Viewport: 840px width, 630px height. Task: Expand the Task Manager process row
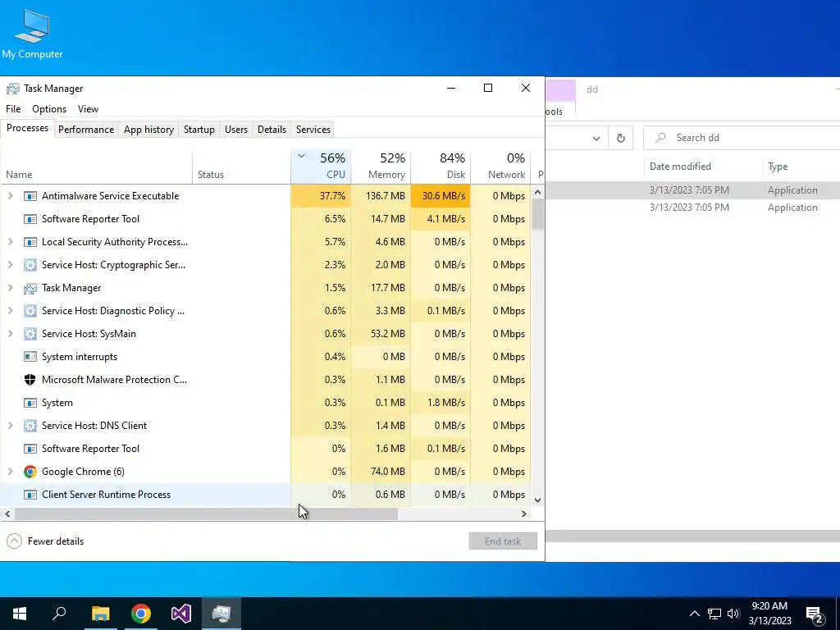pos(10,288)
